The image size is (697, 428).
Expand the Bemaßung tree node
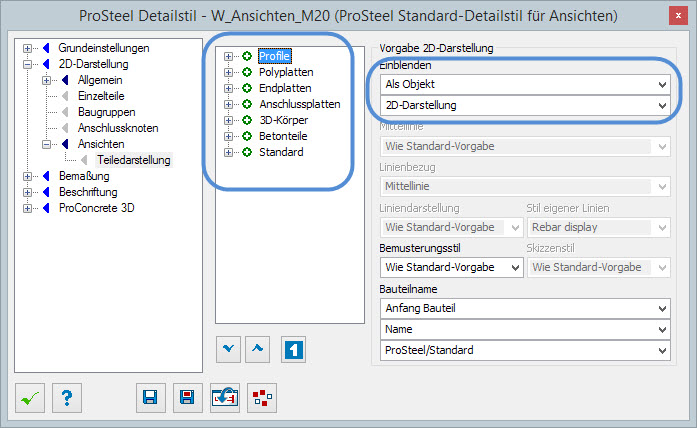tap(28, 176)
